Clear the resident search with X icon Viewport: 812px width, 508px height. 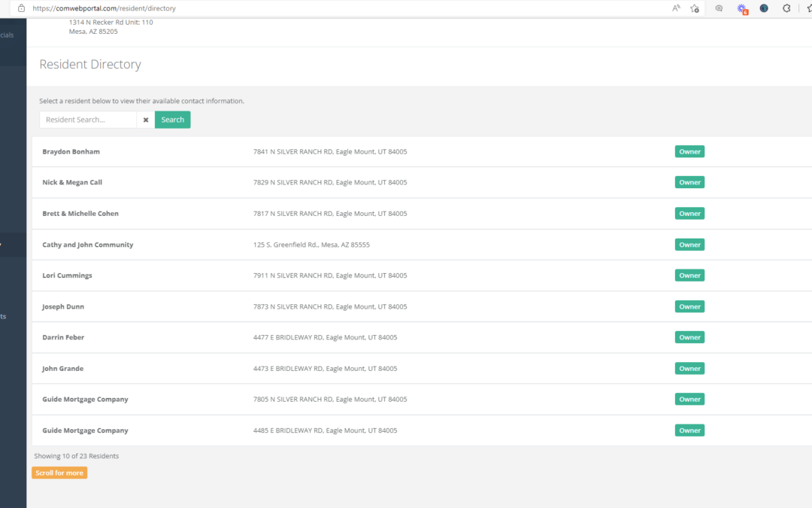click(146, 120)
